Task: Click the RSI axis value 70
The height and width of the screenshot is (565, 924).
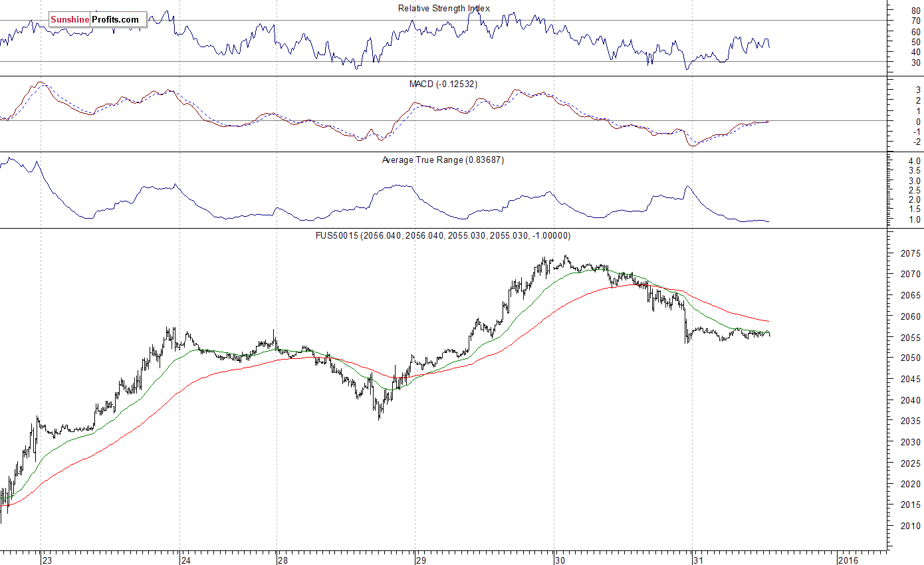Action: coord(916,21)
